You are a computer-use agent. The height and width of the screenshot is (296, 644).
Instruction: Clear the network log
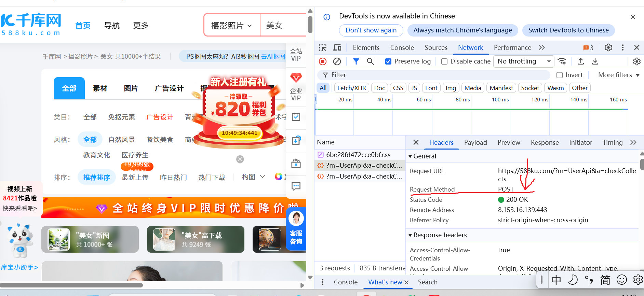click(337, 61)
